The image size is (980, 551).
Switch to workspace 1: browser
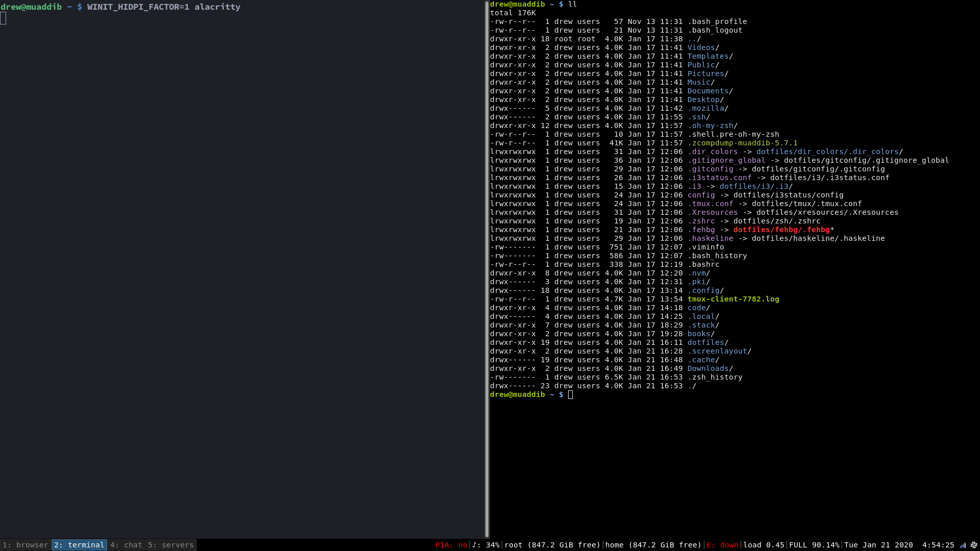(x=24, y=545)
